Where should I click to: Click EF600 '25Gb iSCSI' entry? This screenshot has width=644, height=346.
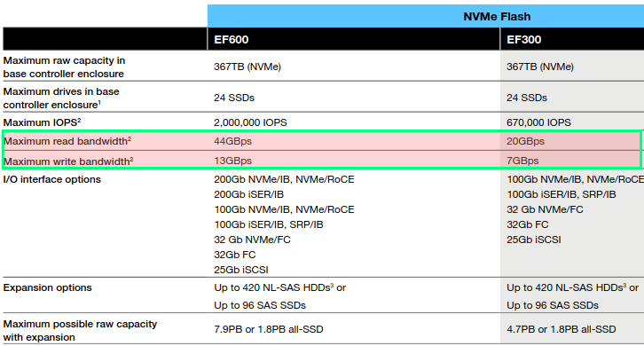[240, 270]
